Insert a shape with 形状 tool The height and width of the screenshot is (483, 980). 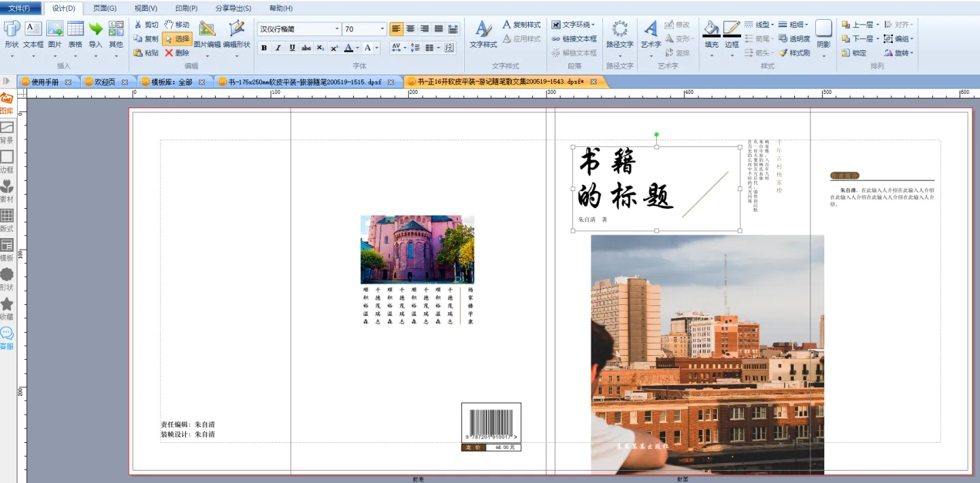[12, 35]
